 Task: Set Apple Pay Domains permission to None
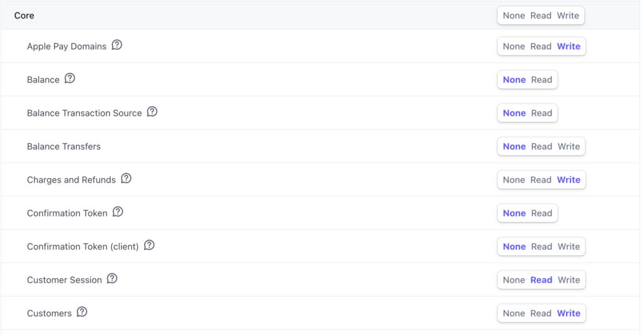pyautogui.click(x=514, y=47)
